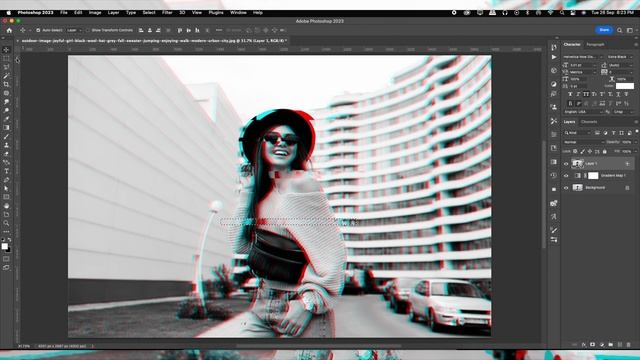Open the Photoshop 2023 app menu

(x=35, y=13)
